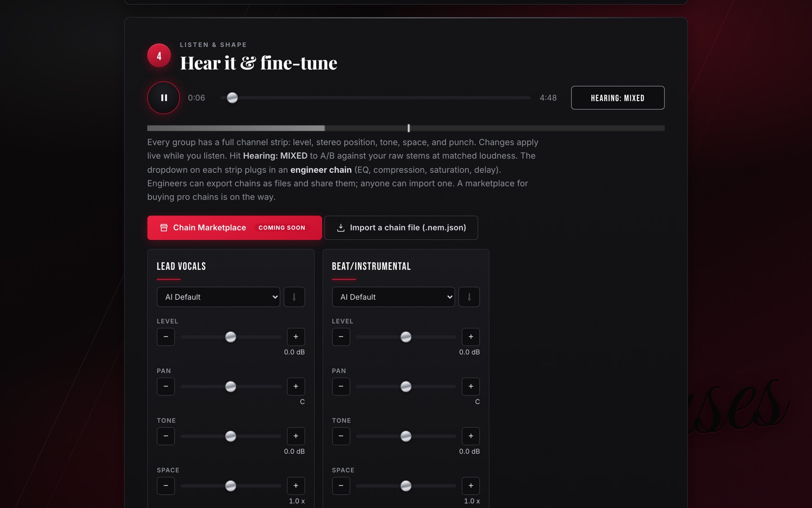Increase Beat/Instrumental Pan with plus button
Viewport: 812px width, 508px height.
471,387
